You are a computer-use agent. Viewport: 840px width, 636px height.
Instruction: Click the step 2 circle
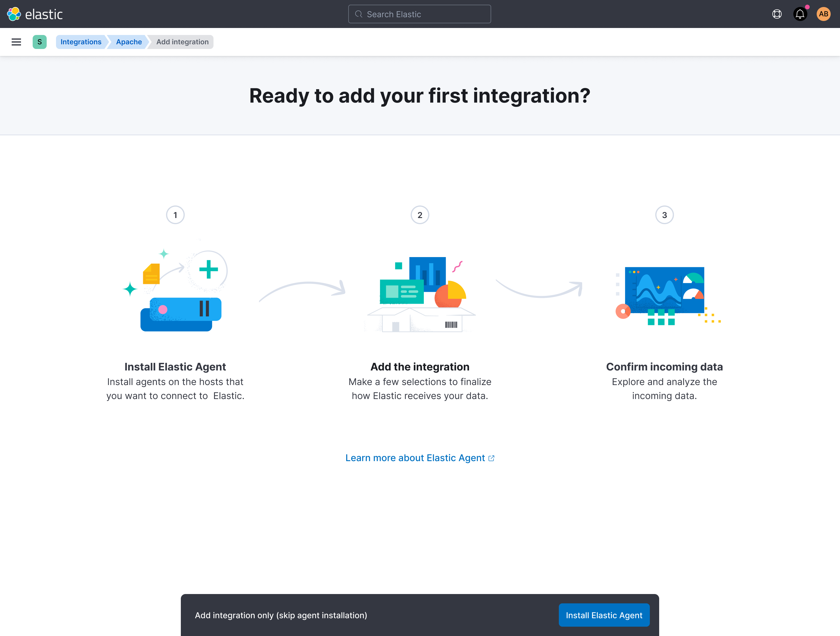(420, 215)
